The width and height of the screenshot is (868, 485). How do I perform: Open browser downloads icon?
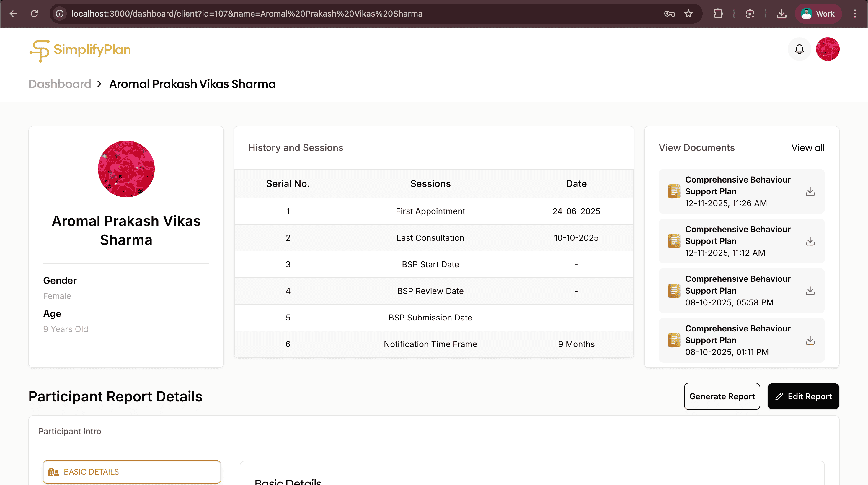[x=781, y=14]
